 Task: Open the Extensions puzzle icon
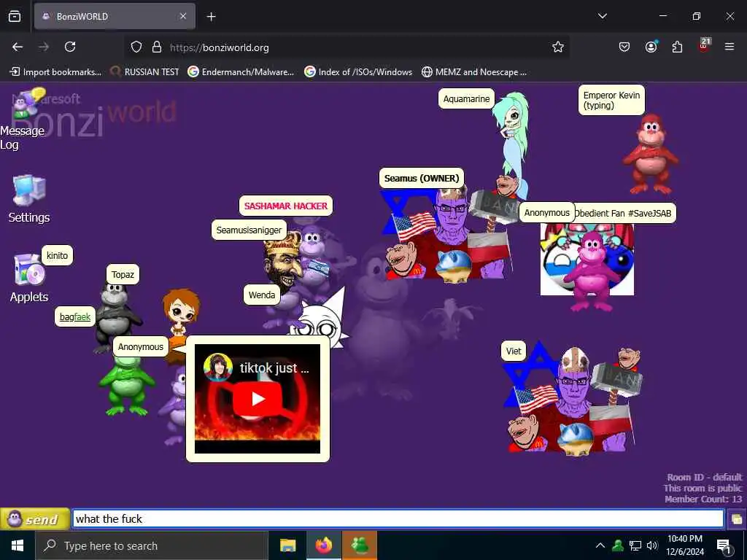point(677,47)
